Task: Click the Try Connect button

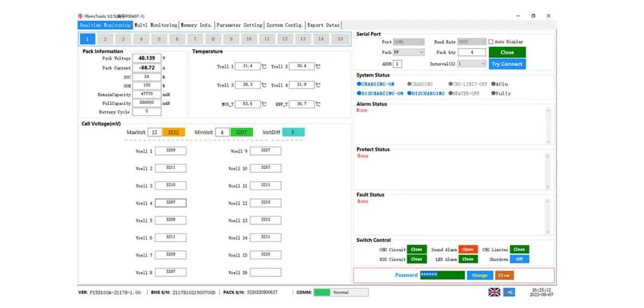Action: tap(507, 64)
